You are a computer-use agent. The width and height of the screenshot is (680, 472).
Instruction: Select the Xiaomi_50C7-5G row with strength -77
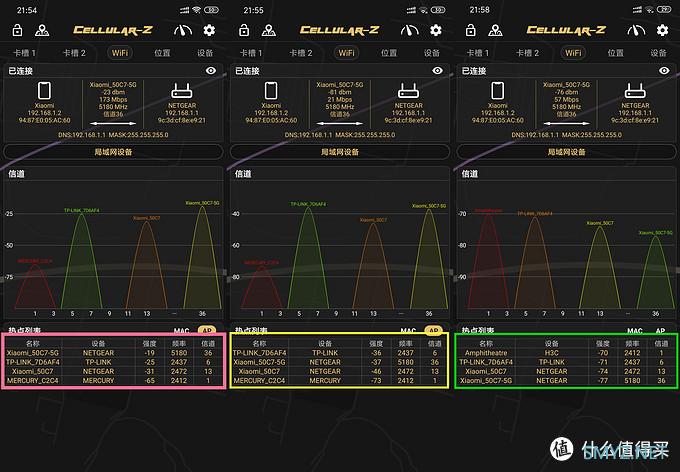[x=566, y=380]
